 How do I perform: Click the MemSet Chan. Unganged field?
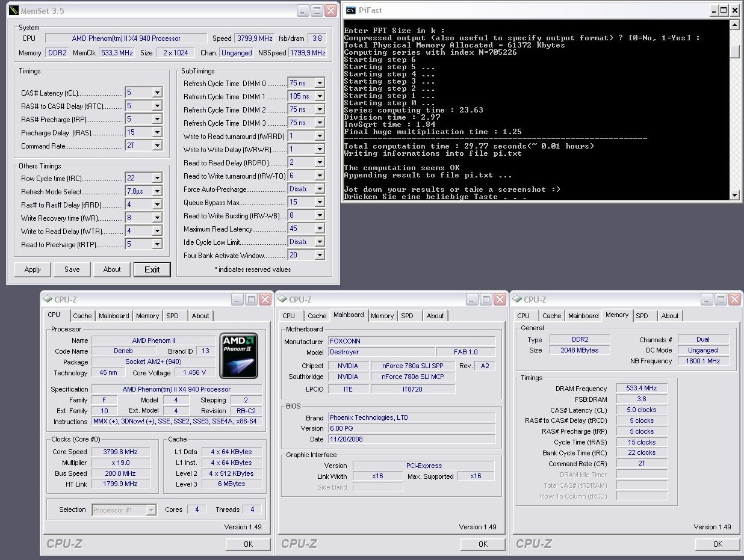[x=237, y=52]
